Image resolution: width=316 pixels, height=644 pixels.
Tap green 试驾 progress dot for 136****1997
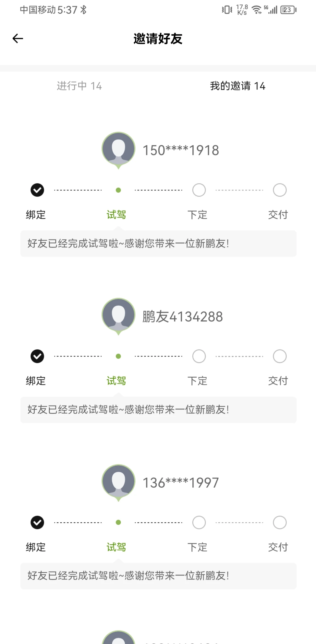118,522
